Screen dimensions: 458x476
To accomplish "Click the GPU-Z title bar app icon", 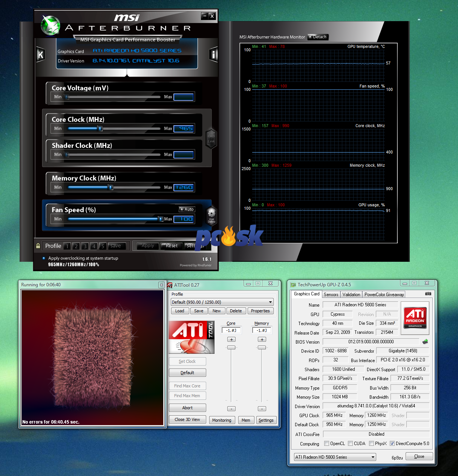I will (x=293, y=285).
